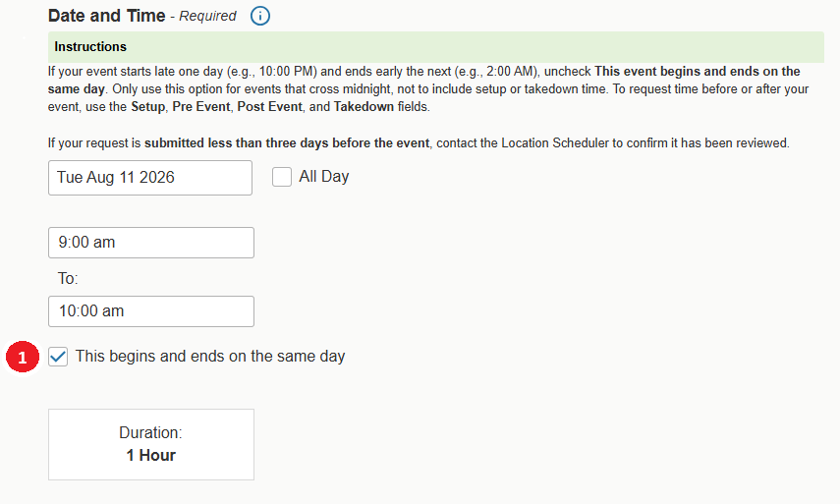This screenshot has height=504, width=840.
Task: Click the bold Setup word in instructions
Action: click(147, 106)
